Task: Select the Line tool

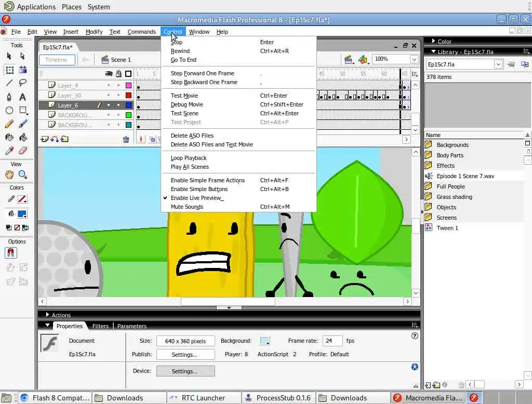Action: (x=9, y=83)
